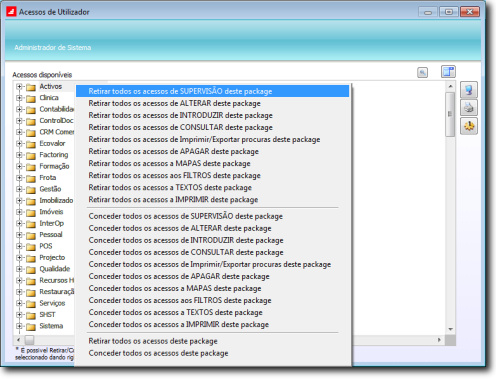Viewport: 496px width, 379px height.
Task: Expand the Qualidade tree node
Action: (19, 269)
